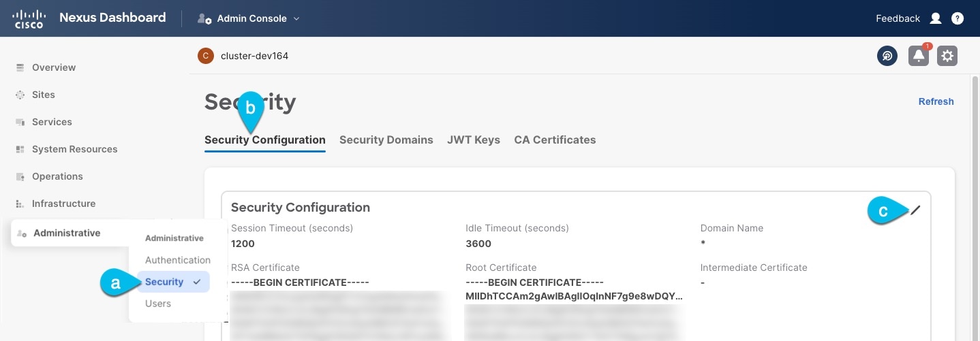Switch to the Security Domains tab
This screenshot has height=341, width=980.
(x=386, y=140)
